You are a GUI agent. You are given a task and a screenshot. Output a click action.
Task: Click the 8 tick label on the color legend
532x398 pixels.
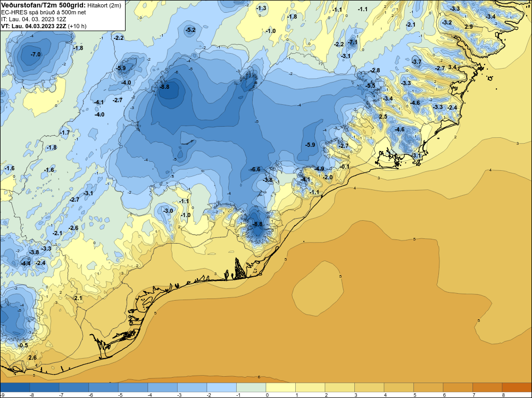(503, 395)
